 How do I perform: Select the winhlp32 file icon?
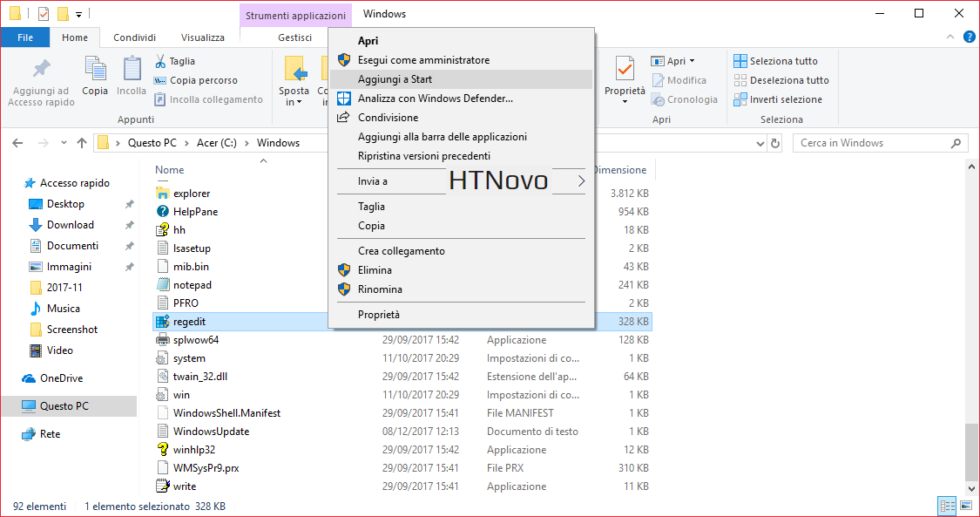(x=163, y=449)
